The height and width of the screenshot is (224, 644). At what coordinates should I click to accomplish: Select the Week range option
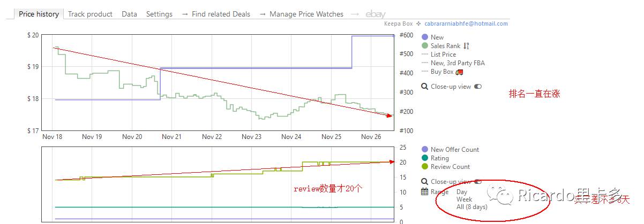(x=464, y=199)
